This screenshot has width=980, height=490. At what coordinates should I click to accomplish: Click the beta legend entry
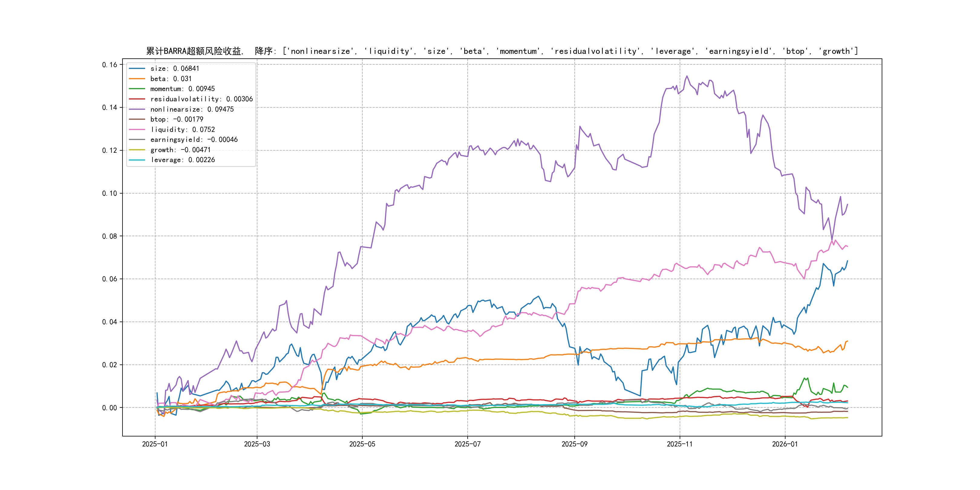coord(171,79)
